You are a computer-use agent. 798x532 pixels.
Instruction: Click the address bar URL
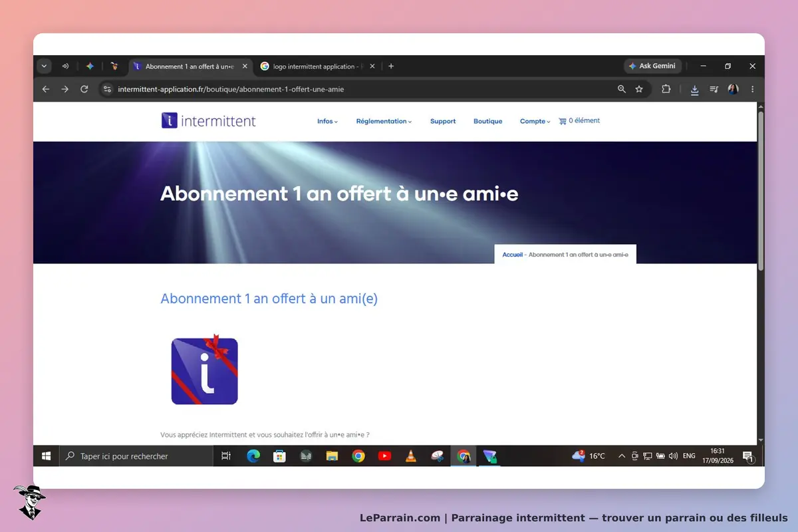(x=231, y=89)
